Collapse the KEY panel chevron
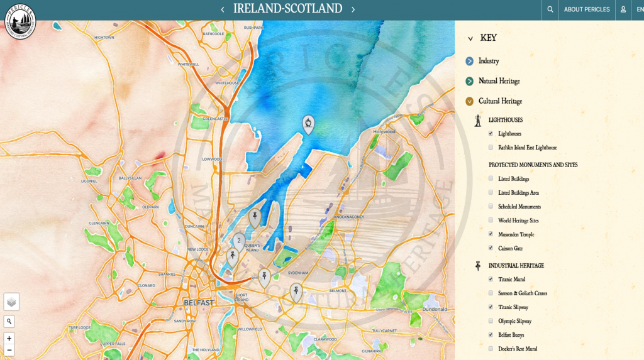Image resolution: width=644 pixels, height=360 pixels. click(470, 38)
